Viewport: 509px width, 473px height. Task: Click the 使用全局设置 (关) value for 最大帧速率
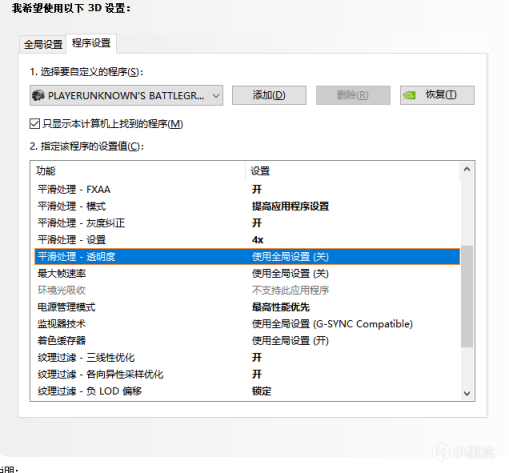(x=290, y=274)
